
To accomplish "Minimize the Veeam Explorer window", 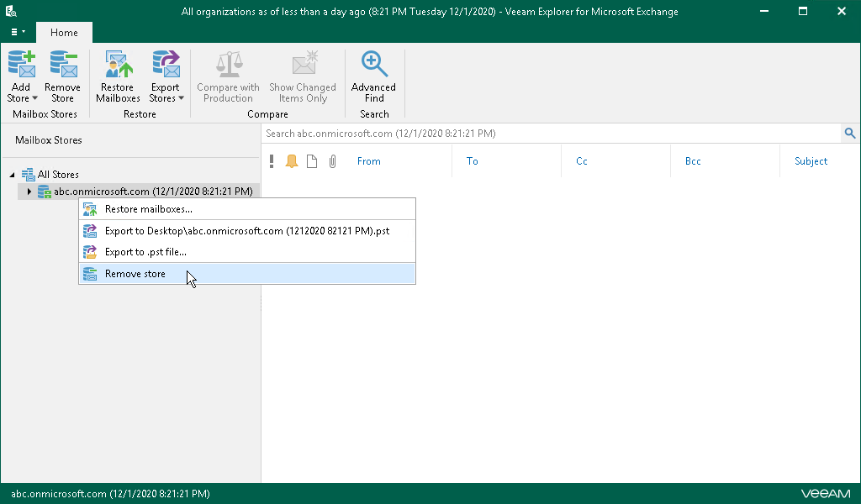I will [x=763, y=11].
